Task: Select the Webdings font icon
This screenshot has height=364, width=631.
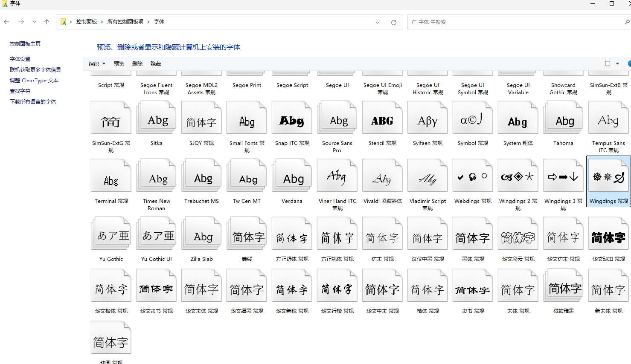Action: tap(473, 176)
